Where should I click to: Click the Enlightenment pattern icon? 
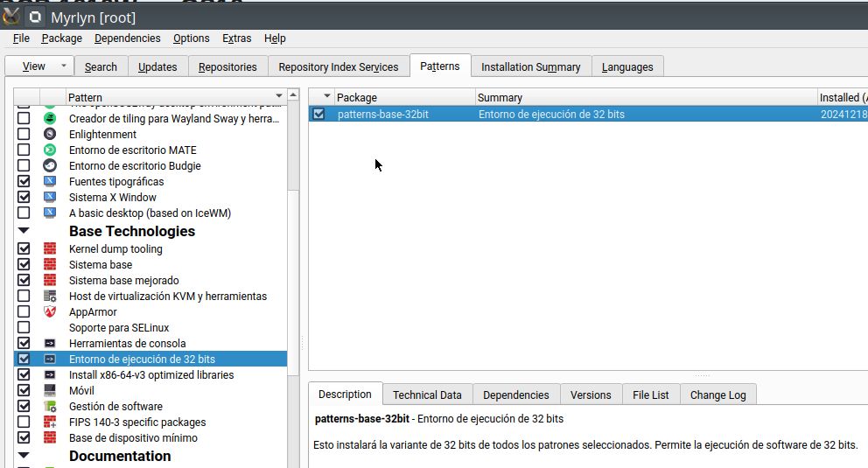[x=50, y=135]
